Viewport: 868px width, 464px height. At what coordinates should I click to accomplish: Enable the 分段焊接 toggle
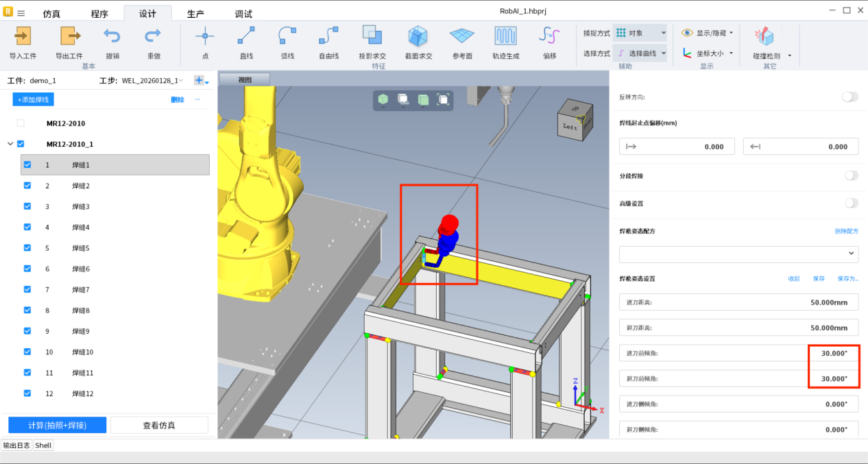850,176
